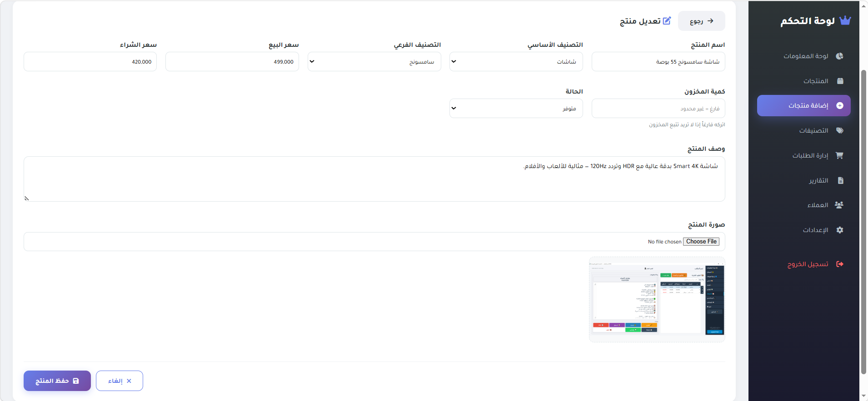
Task: Click the shopping cart orders icon
Action: [x=839, y=155]
